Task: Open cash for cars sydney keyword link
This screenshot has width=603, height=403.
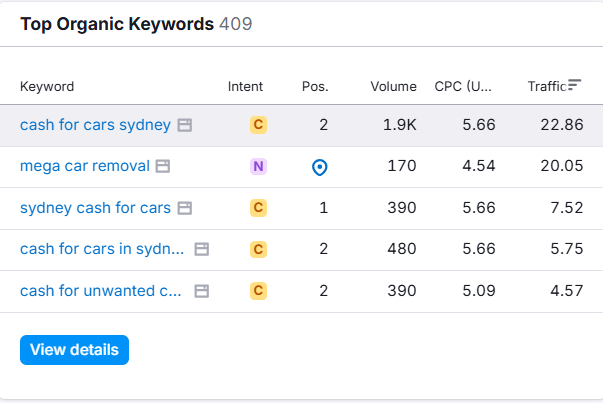Action: coord(95,125)
